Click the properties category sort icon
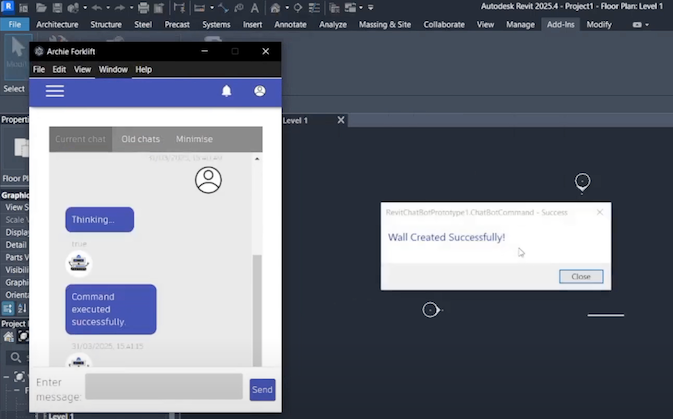 tap(8, 308)
